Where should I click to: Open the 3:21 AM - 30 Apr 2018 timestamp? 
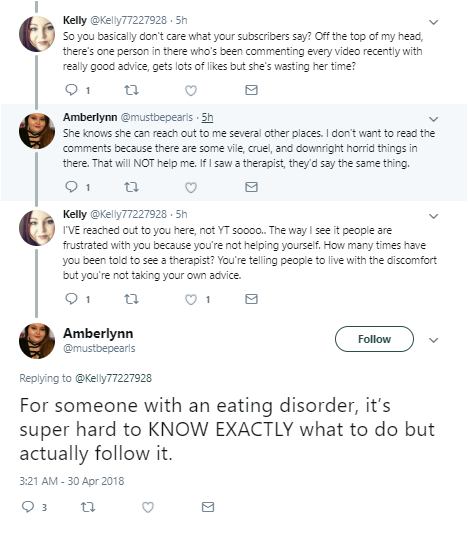[72, 481]
